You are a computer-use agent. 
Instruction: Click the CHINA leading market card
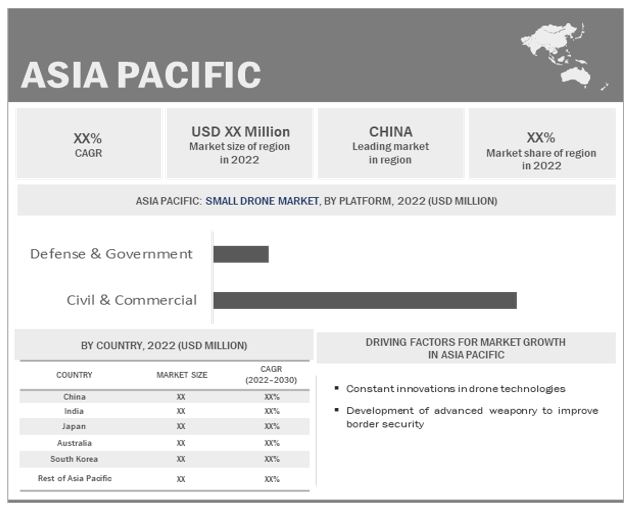[390, 144]
